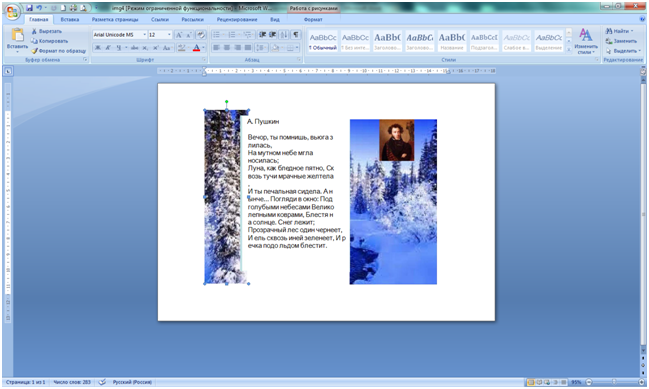Toggle italic К formatting
This screenshot has width=649, height=389.
pos(108,48)
